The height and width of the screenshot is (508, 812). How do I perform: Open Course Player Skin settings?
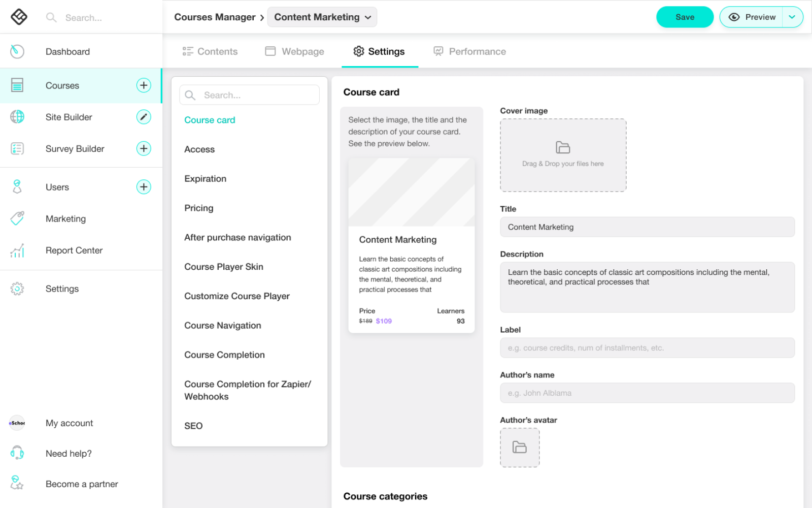click(224, 267)
